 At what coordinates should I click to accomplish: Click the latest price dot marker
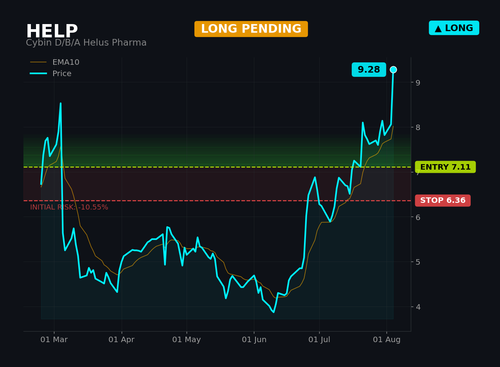coord(393,70)
